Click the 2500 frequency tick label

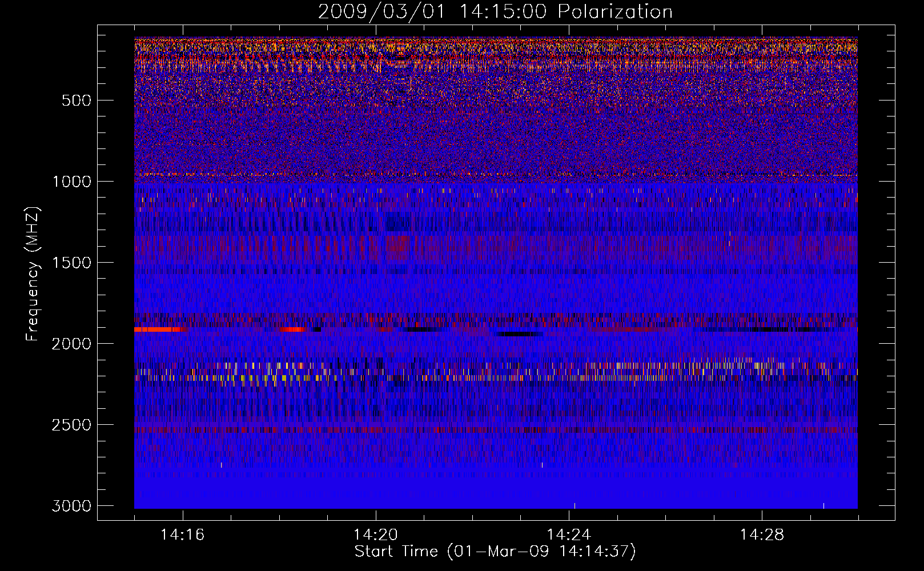tap(71, 425)
